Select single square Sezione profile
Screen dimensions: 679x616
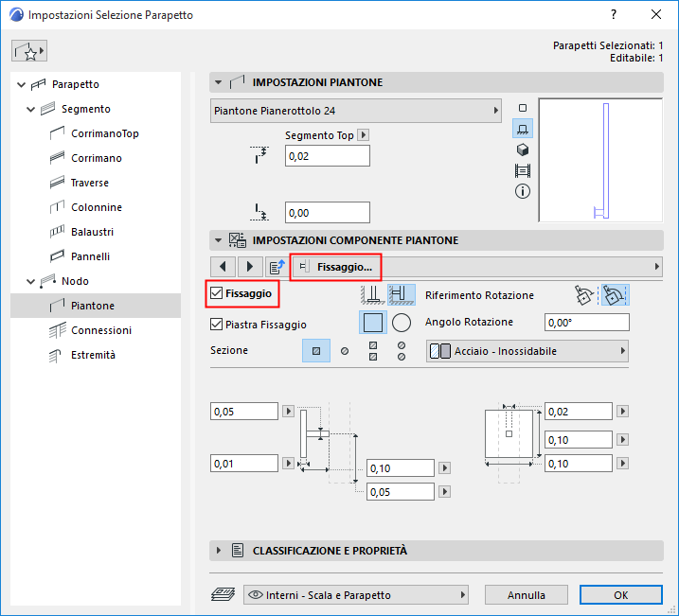pos(316,351)
